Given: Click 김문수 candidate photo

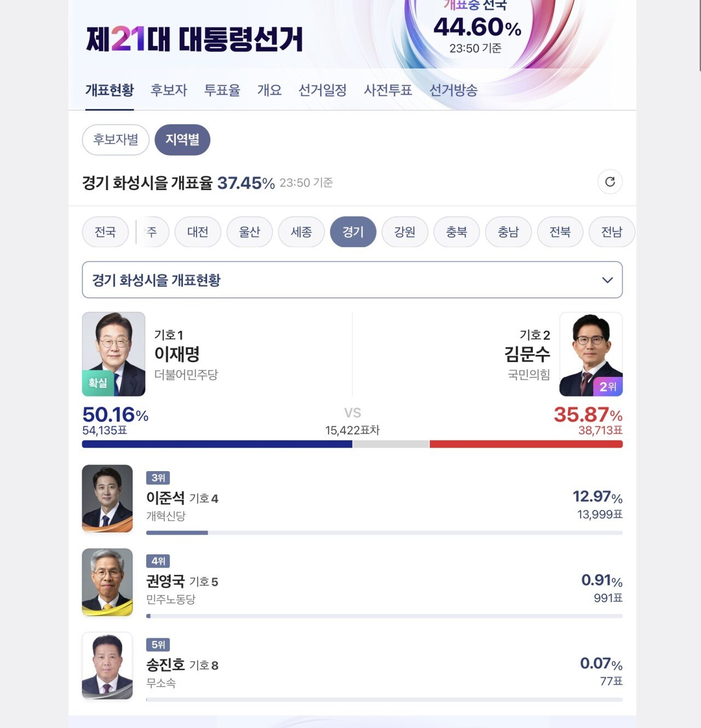Looking at the screenshot, I should click(590, 354).
